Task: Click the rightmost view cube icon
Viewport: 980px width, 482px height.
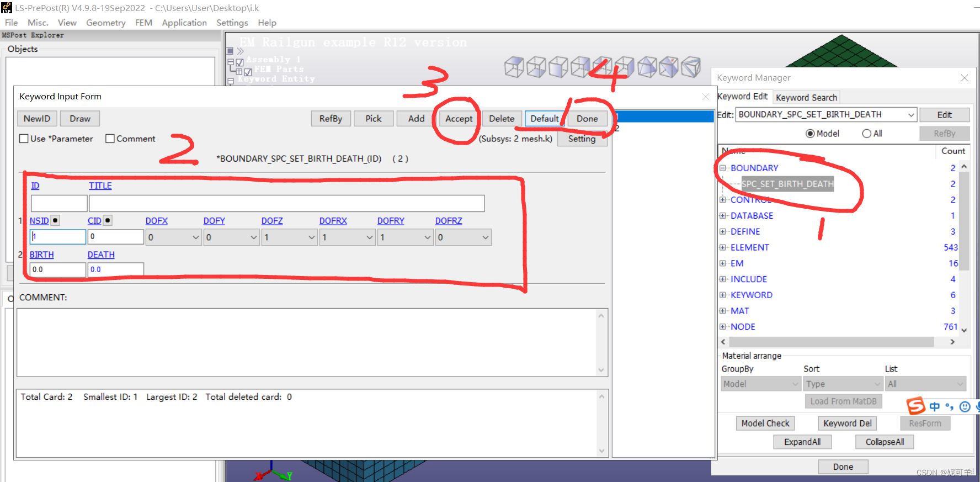Action: click(691, 67)
